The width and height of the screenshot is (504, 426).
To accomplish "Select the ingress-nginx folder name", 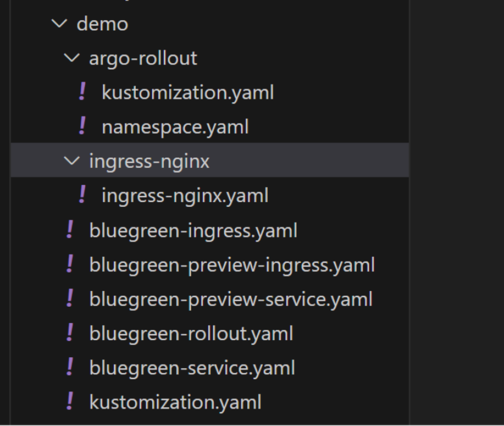I will click(149, 162).
